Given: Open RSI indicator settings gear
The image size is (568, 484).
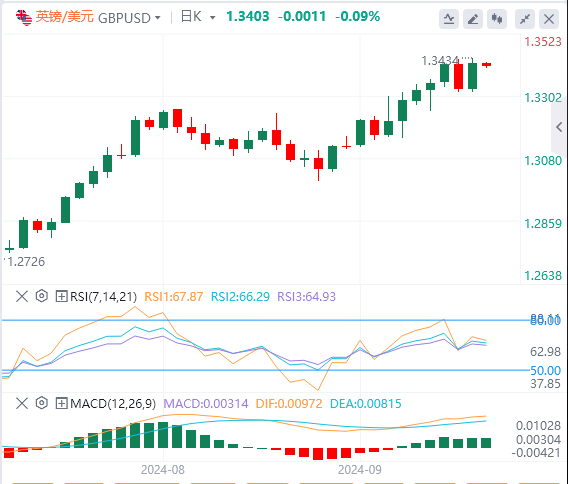Looking at the screenshot, I should [x=42, y=296].
